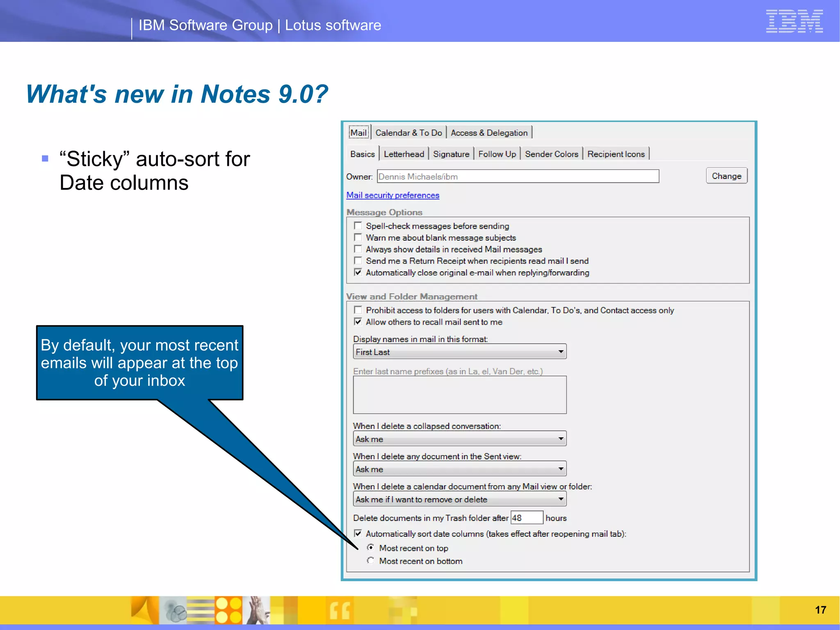The width and height of the screenshot is (840, 630).
Task: Go to the Signature sub-tab
Action: click(x=451, y=154)
